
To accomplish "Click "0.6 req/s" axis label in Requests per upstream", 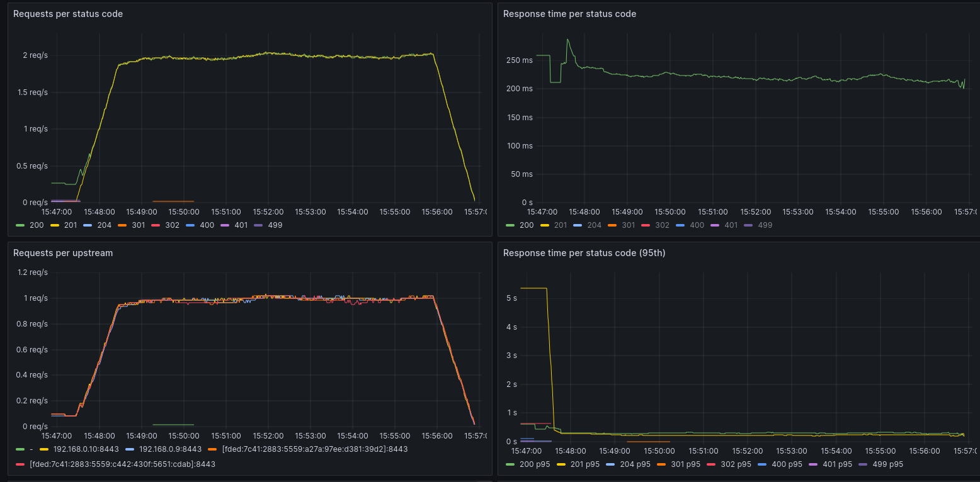I will [x=32, y=349].
